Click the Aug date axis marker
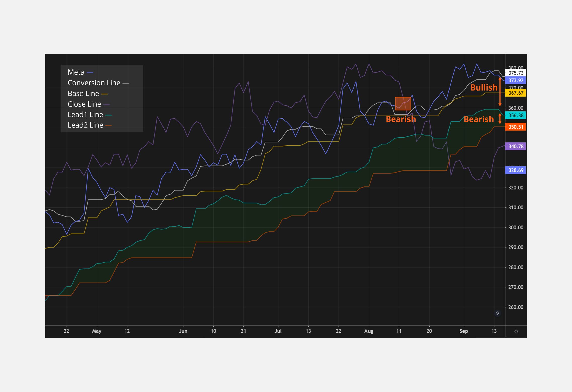The width and height of the screenshot is (572, 392). pyautogui.click(x=369, y=331)
